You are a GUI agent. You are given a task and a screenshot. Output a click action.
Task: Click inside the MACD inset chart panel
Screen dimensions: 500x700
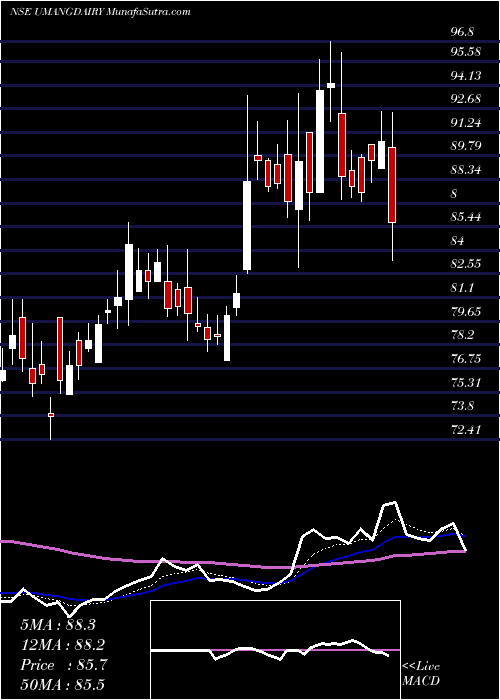[275, 650]
